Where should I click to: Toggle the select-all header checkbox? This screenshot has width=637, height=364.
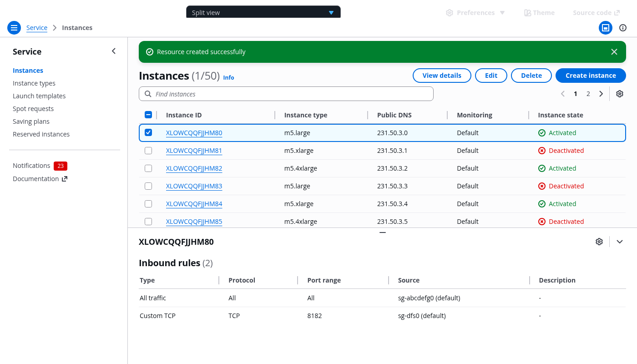[148, 115]
